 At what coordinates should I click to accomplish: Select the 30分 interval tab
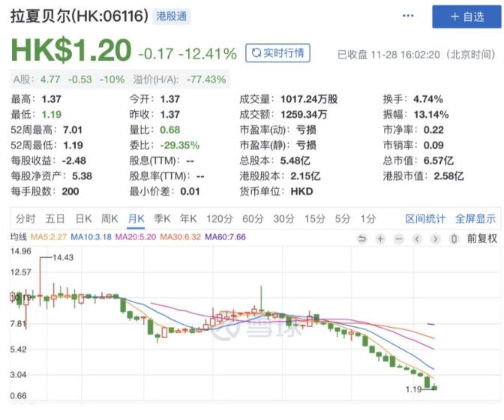(x=283, y=219)
